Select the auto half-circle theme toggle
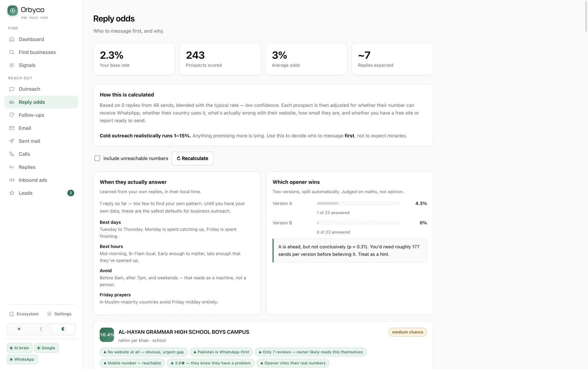Viewport: 588px width, 369px height. [x=63, y=329]
